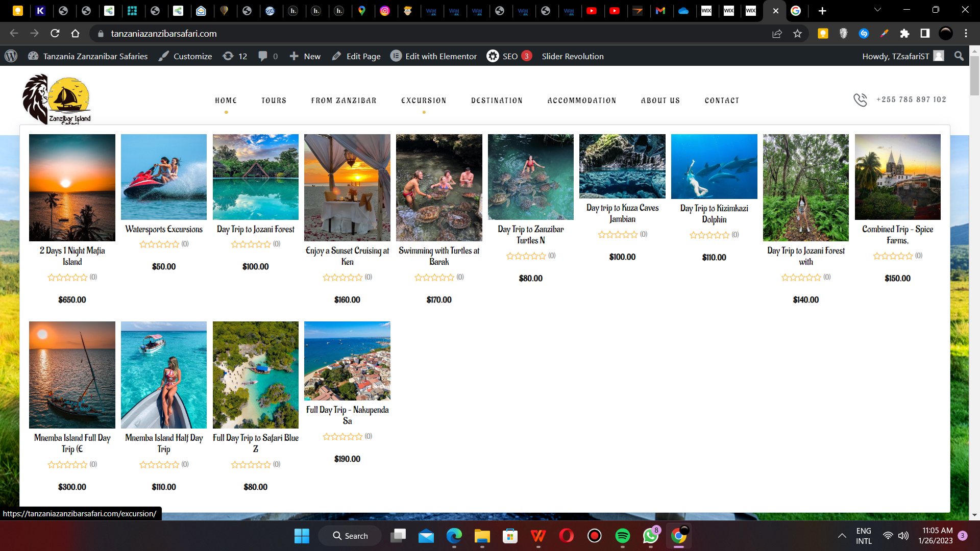980x551 pixels.
Task: Open Spotify from the taskbar
Action: pyautogui.click(x=622, y=536)
